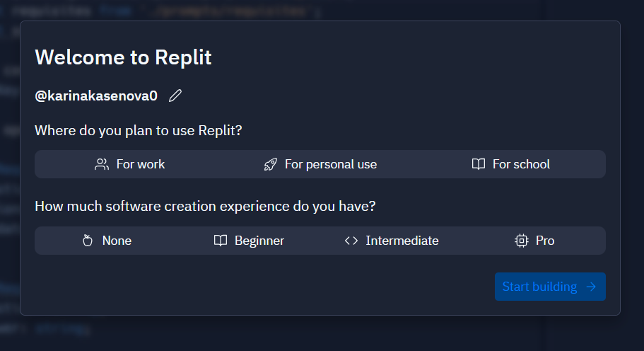Click the software creation experience question text
Image resolution: width=644 pixels, height=351 pixels.
(205, 207)
